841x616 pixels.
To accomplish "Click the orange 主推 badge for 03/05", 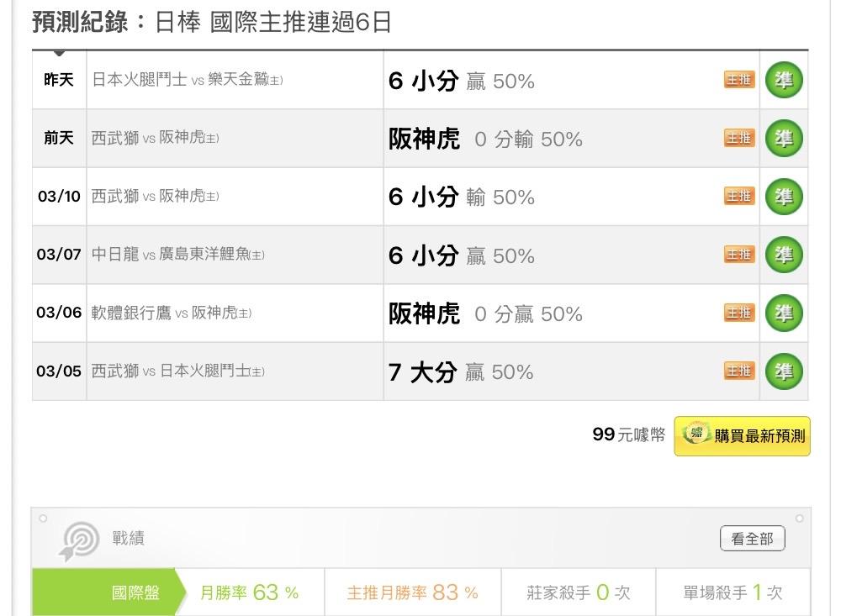I will [739, 371].
